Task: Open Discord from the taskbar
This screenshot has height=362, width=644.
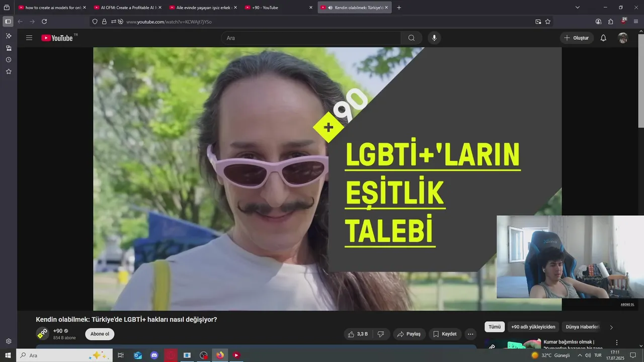Action: coord(154,355)
